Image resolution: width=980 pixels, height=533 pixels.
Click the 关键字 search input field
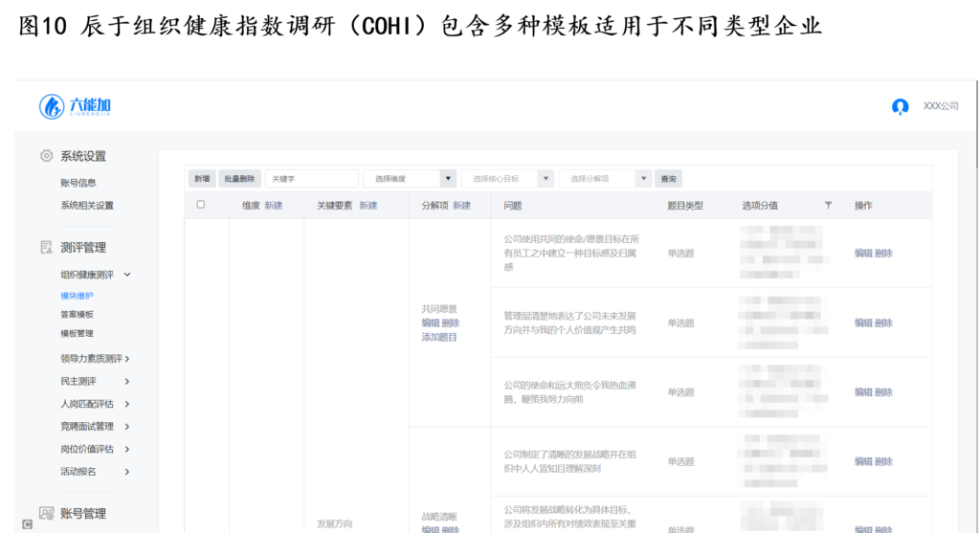coord(312,179)
